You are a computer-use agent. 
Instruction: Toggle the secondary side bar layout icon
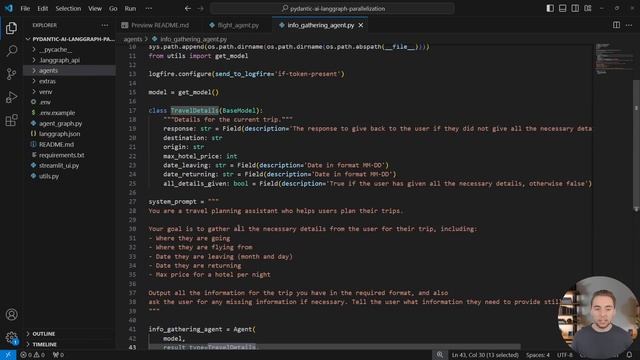pyautogui.click(x=575, y=8)
